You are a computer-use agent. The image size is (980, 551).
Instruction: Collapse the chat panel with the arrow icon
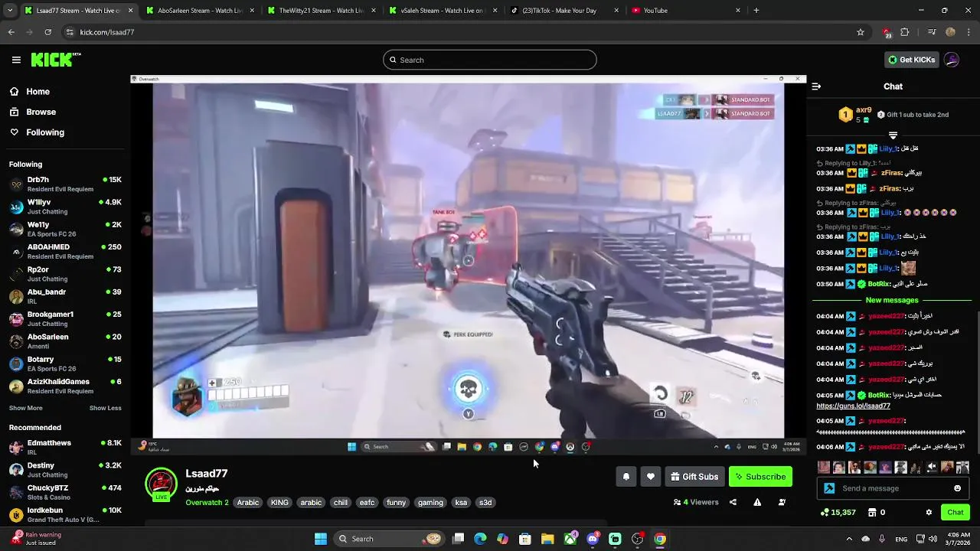click(x=816, y=86)
